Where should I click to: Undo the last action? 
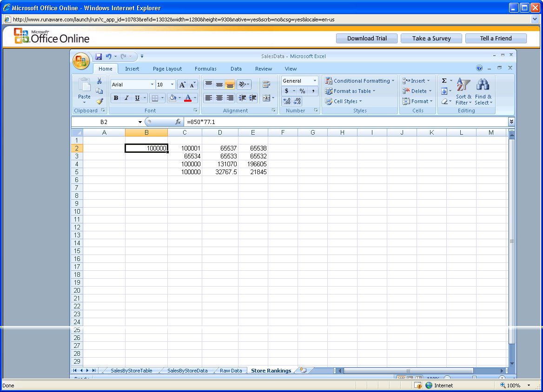click(x=109, y=56)
